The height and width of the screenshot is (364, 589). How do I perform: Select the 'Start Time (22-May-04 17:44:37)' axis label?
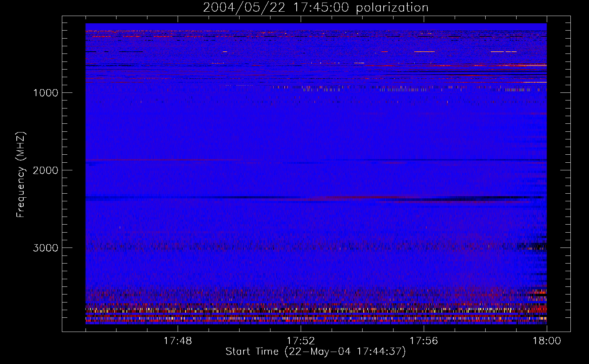point(316,352)
